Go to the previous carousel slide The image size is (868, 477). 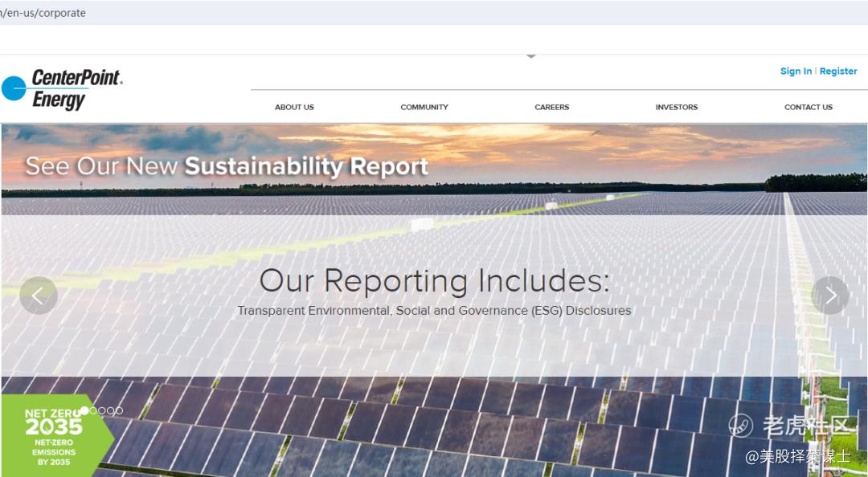click(39, 296)
